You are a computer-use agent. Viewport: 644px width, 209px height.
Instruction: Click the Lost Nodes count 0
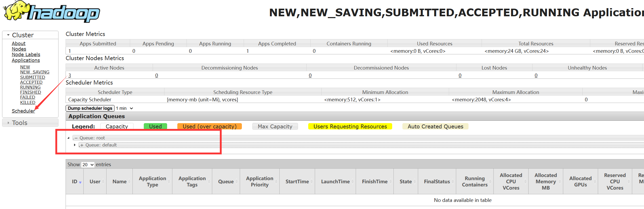pos(460,75)
